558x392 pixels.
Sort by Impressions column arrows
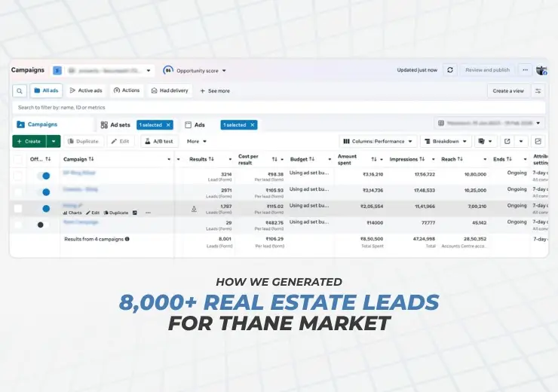coord(422,159)
